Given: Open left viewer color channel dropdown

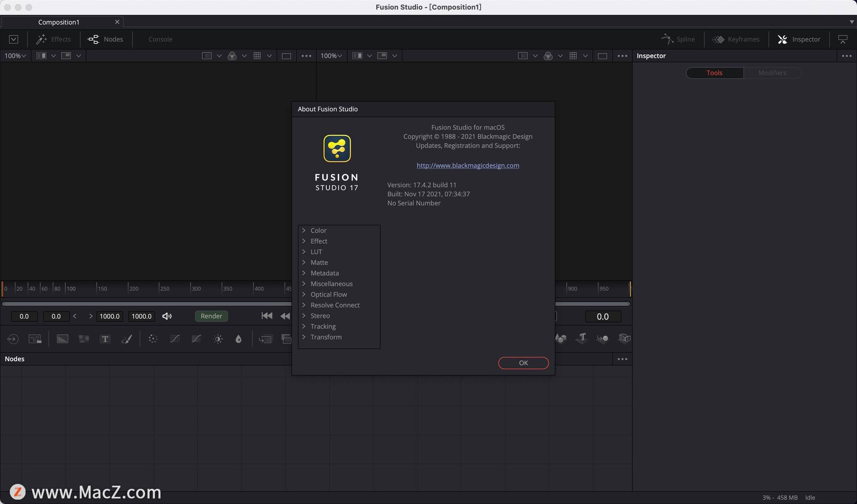Looking at the screenshot, I should point(244,56).
